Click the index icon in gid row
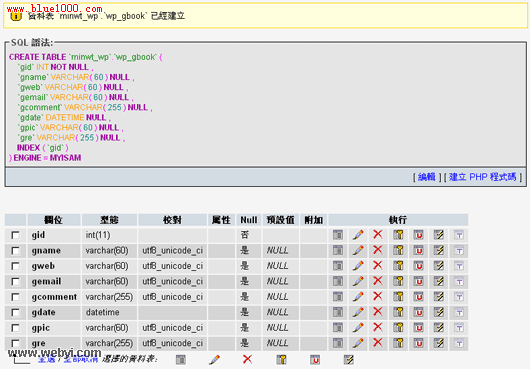The width and height of the screenshot is (530, 369). 439,235
